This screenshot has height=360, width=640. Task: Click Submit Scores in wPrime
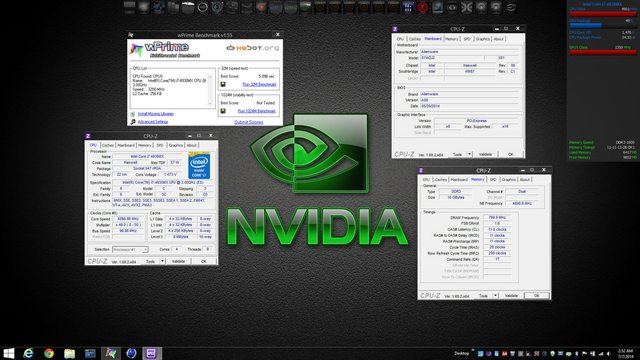coord(249,122)
